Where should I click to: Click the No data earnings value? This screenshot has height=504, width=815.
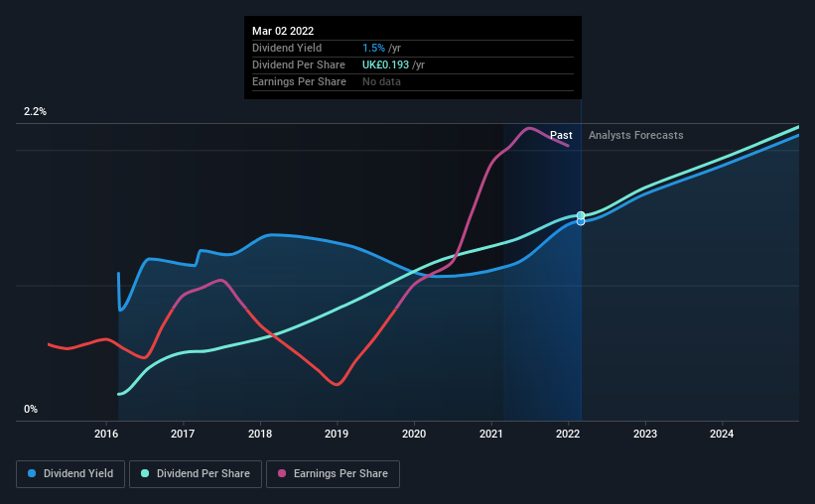pyautogui.click(x=381, y=81)
